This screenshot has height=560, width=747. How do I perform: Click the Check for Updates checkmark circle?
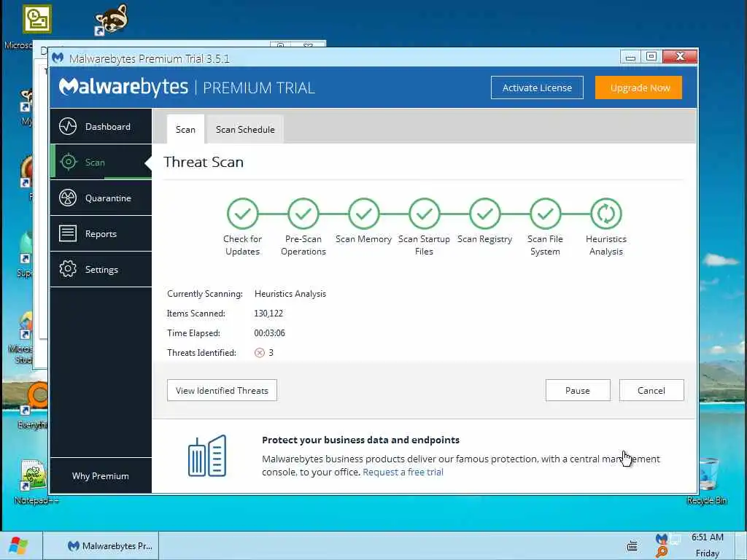coord(242,214)
